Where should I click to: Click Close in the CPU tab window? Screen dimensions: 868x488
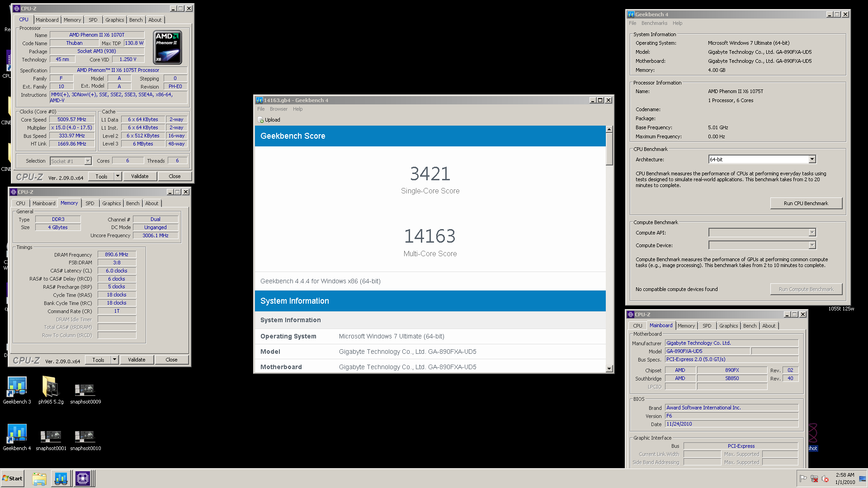[x=175, y=176]
